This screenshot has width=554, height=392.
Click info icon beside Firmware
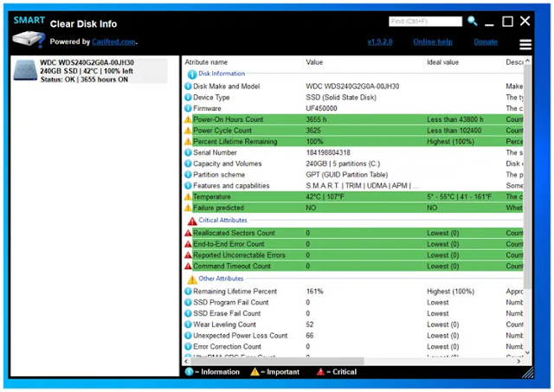click(x=189, y=108)
